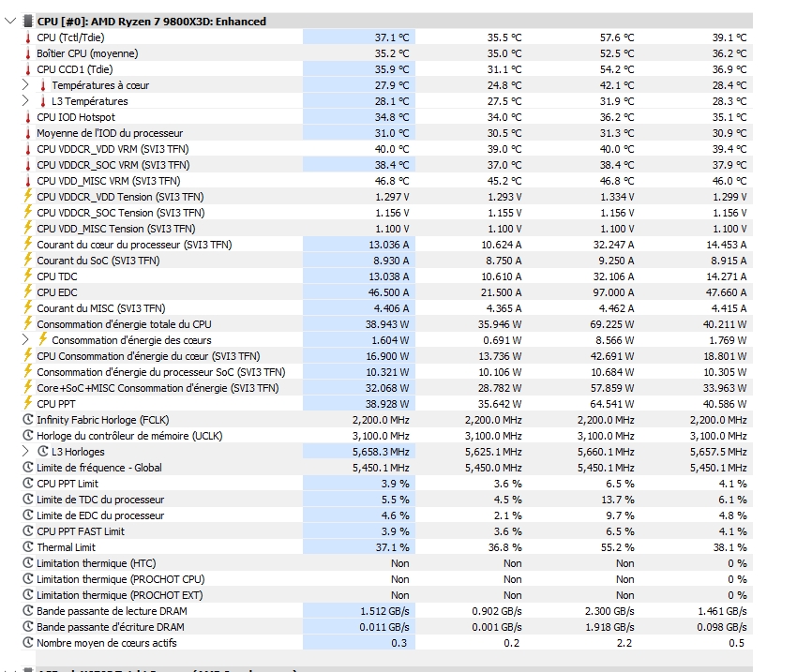The image size is (797, 672).
Task: Click thermometer icon beside Températures à cœur
Action: (43, 85)
